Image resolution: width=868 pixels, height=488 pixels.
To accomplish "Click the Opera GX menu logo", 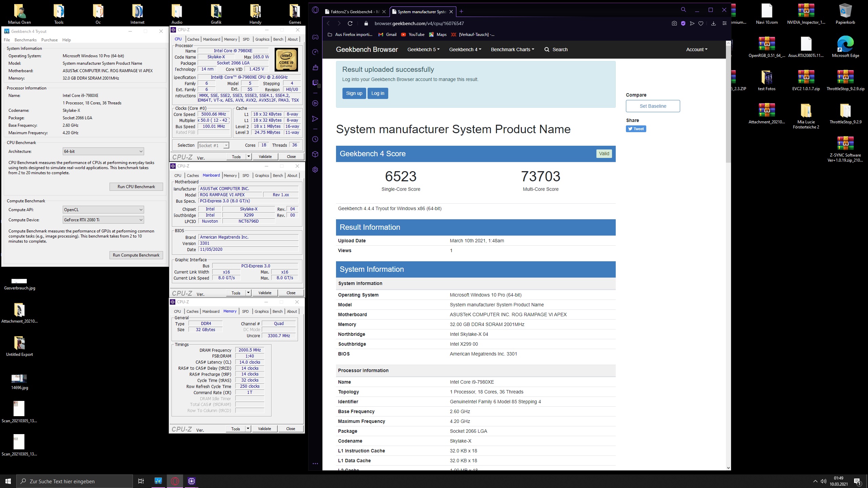I will pyautogui.click(x=315, y=10).
